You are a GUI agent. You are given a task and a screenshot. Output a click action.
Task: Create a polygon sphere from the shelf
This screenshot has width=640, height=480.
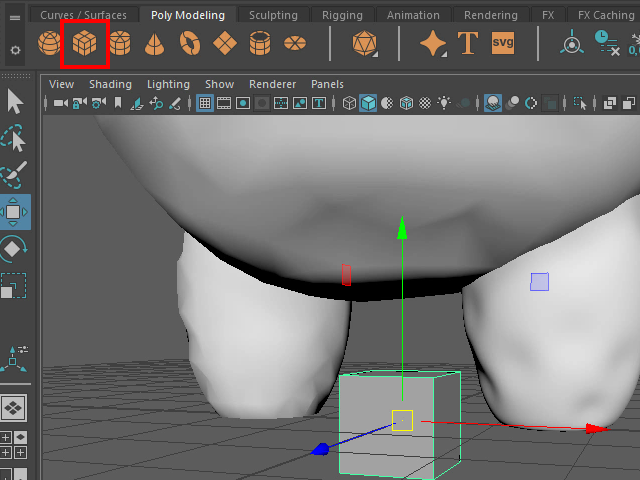(x=49, y=44)
